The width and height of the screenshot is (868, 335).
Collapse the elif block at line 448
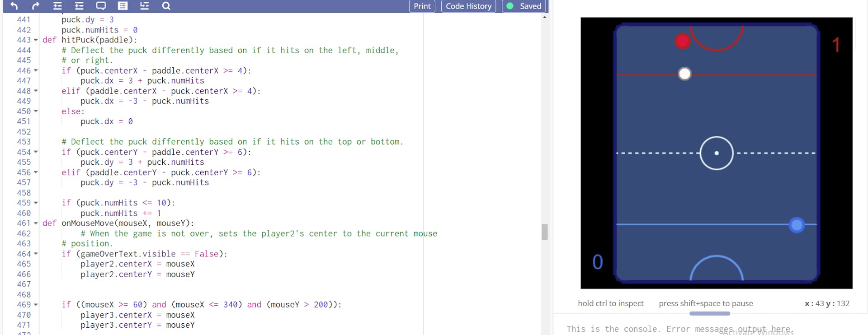tap(36, 91)
